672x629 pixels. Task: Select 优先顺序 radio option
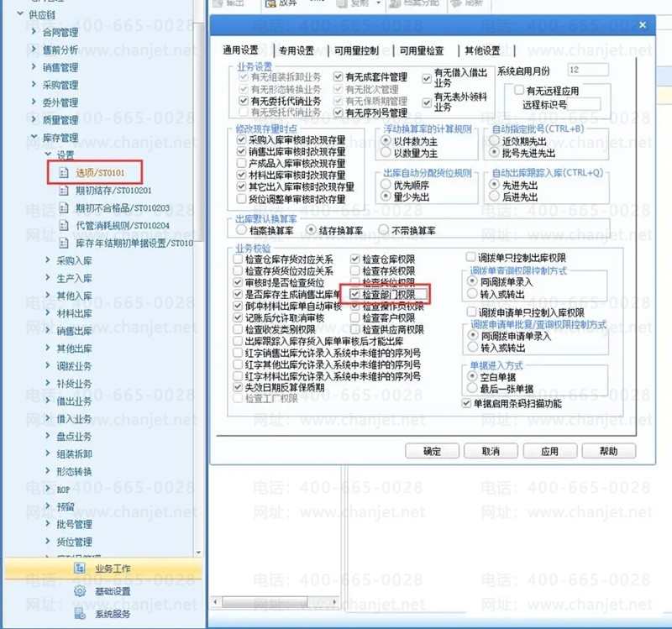coord(386,185)
